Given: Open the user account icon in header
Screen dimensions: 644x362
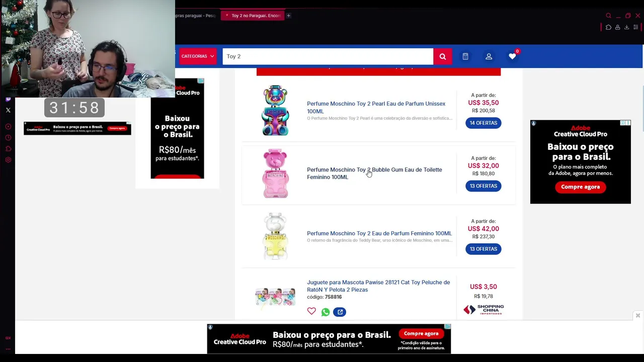Looking at the screenshot, I should 489,56.
